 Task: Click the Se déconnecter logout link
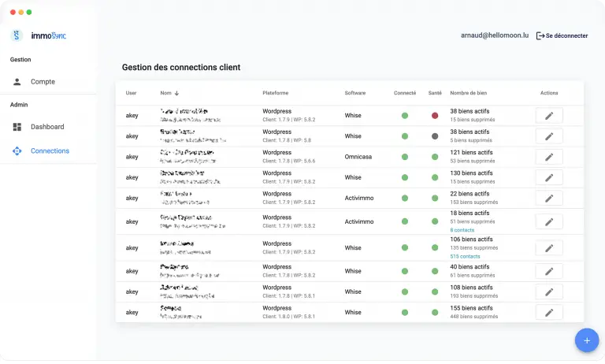(562, 35)
